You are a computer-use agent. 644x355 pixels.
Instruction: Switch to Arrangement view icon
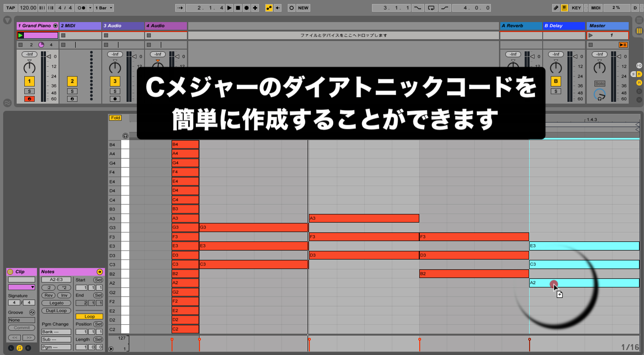click(x=639, y=20)
